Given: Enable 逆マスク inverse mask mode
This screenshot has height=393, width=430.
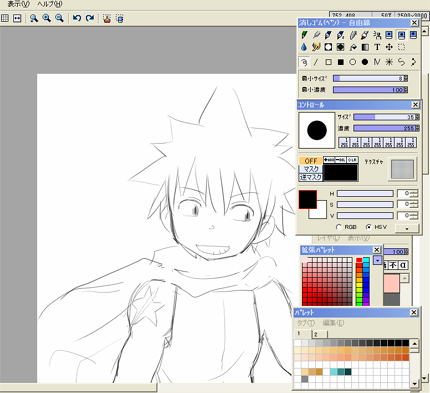Looking at the screenshot, I should 310,177.
